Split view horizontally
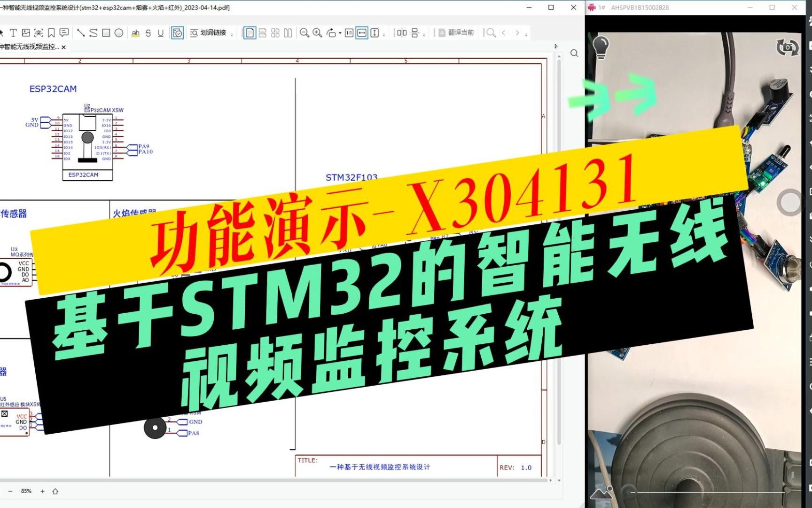Image resolution: width=812 pixels, height=508 pixels. tap(415, 33)
